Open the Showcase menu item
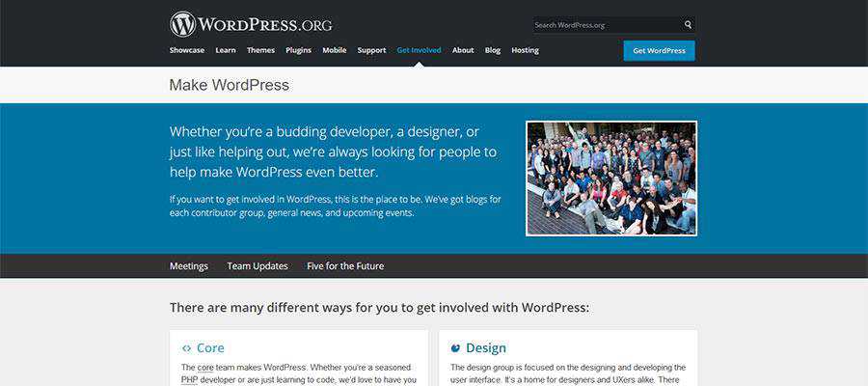The image size is (868, 386). 187,50
